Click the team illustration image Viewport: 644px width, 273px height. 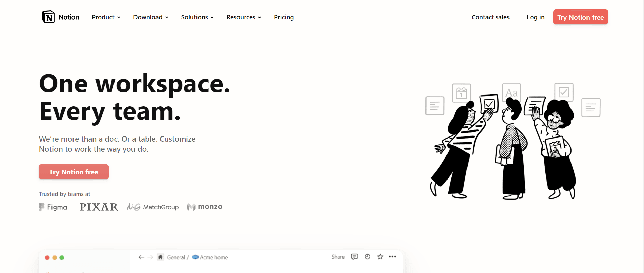(x=512, y=141)
